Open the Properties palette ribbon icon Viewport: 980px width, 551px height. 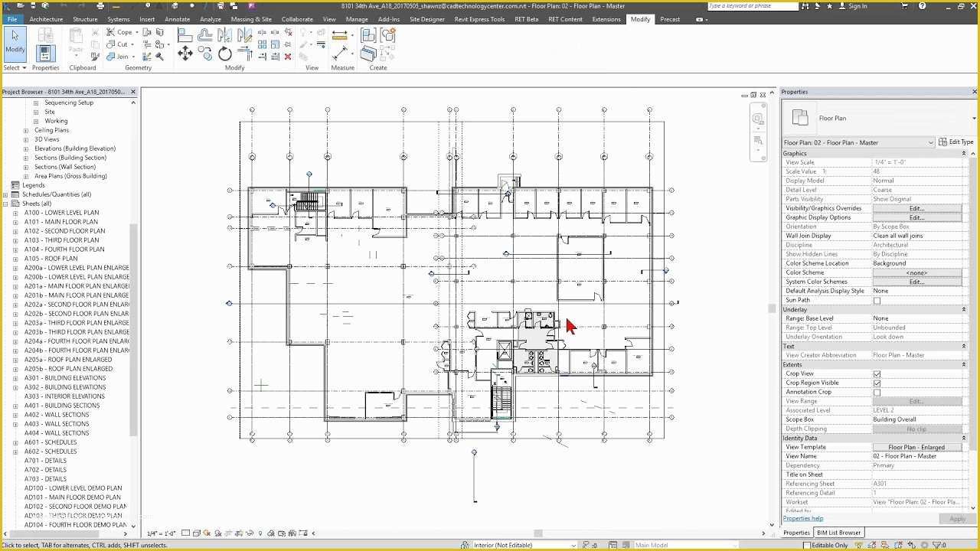pos(45,52)
